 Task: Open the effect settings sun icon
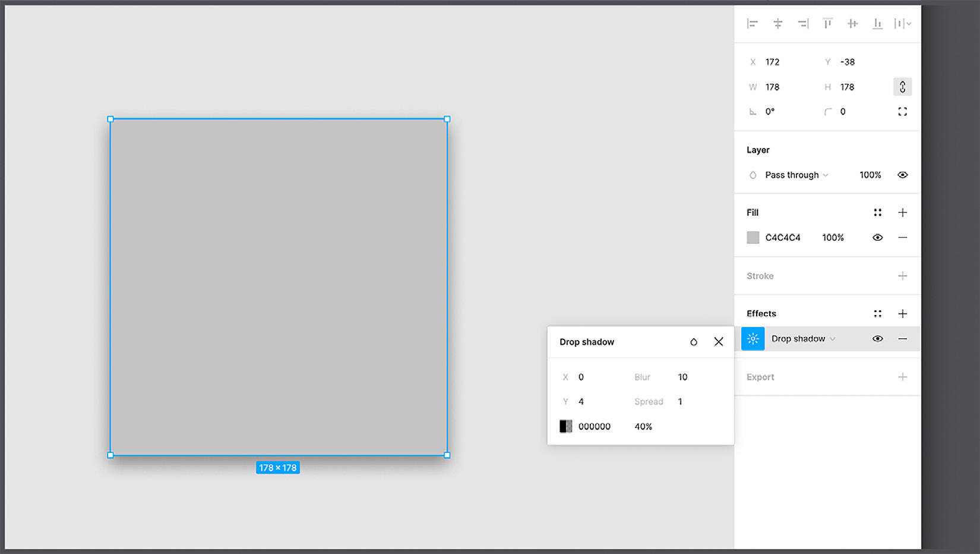753,339
